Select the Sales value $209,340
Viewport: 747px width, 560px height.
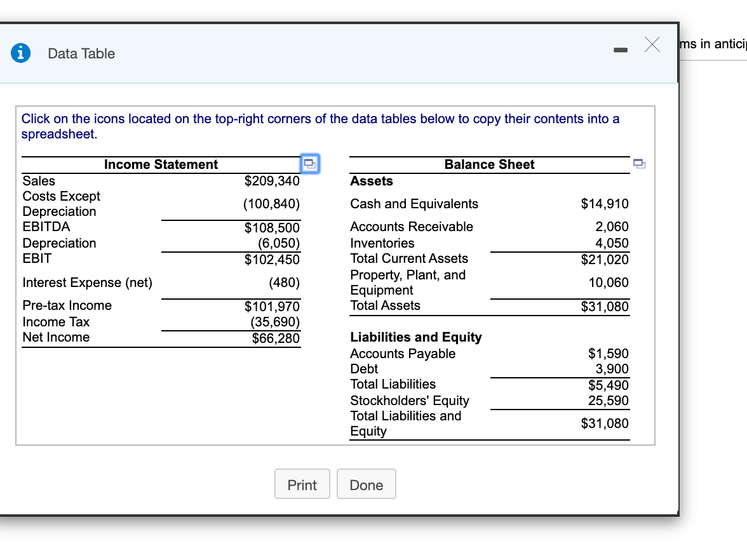[272, 181]
